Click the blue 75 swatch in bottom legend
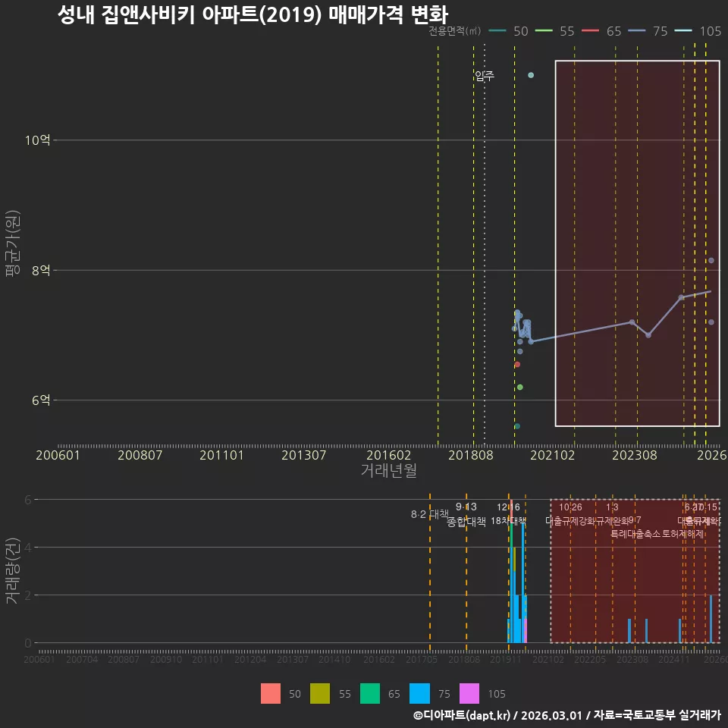The image size is (728, 728). pos(419,694)
